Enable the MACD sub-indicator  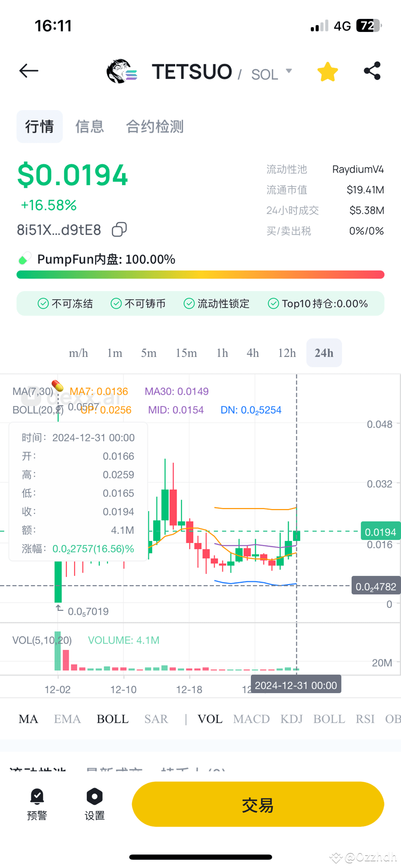(251, 719)
